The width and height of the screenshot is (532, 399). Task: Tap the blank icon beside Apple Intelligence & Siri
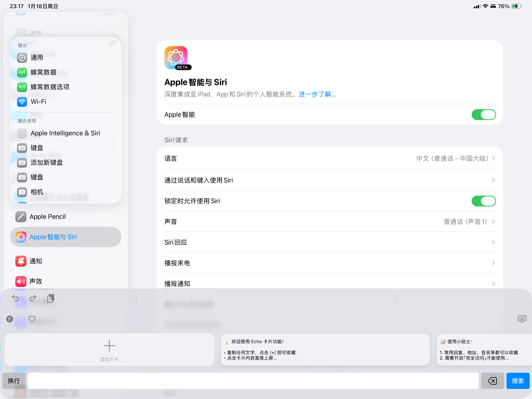point(22,133)
